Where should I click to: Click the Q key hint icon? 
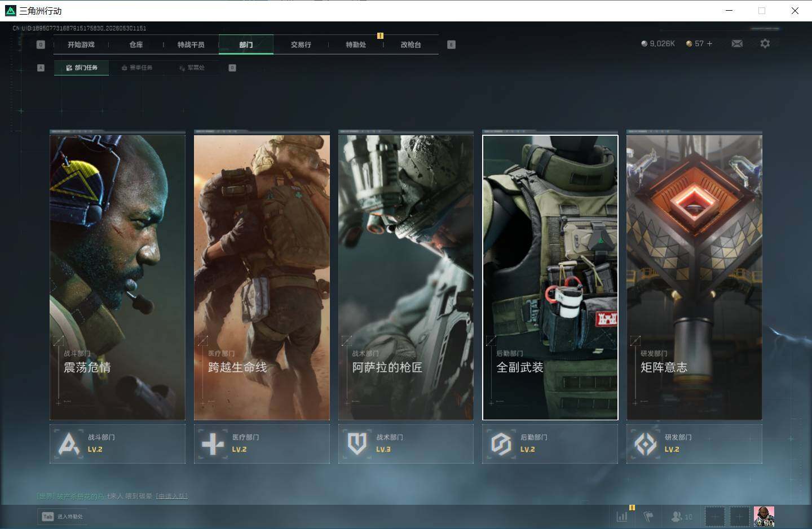coord(41,45)
